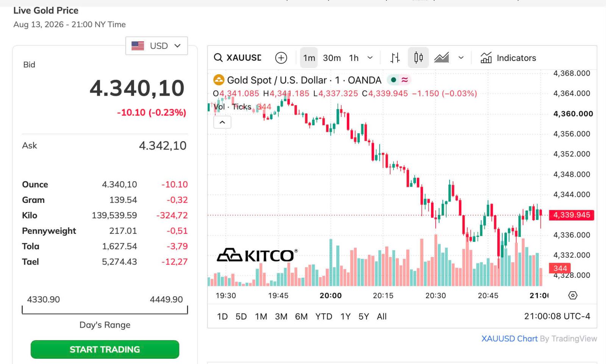Switch to the 30m interval
Viewport: 606px width, 364px height.
pyautogui.click(x=332, y=58)
